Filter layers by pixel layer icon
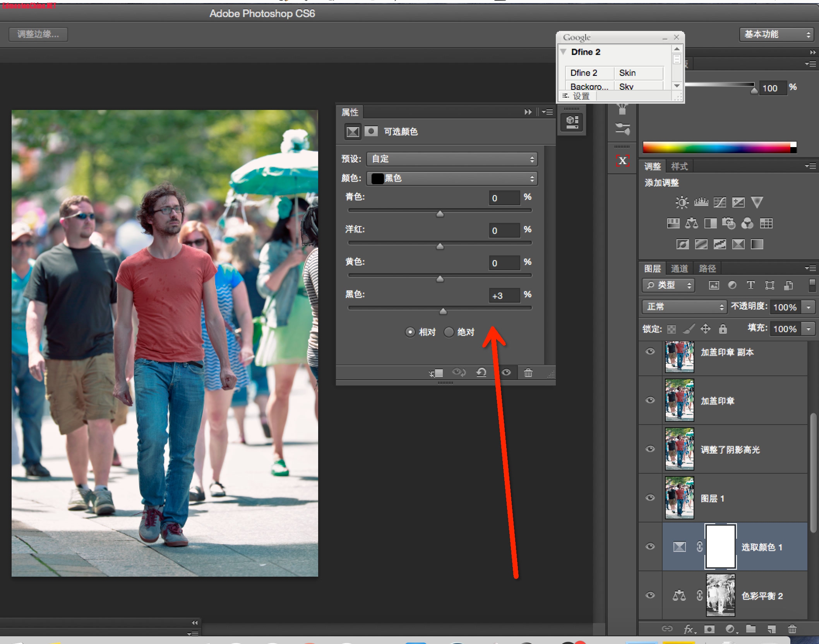The height and width of the screenshot is (644, 819). [x=714, y=285]
